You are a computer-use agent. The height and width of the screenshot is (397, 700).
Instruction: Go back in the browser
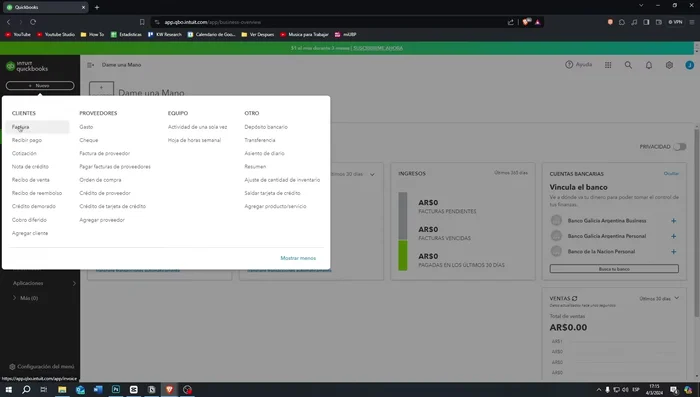coord(8,22)
